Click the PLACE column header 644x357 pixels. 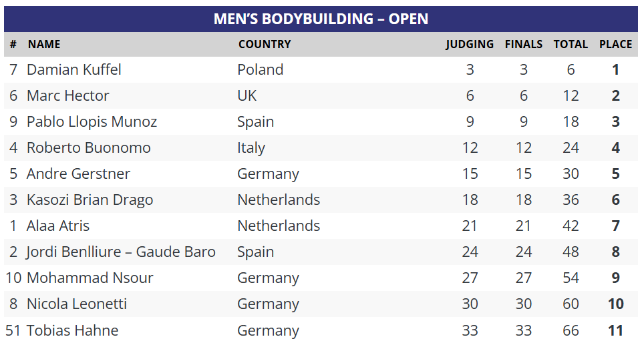point(615,45)
